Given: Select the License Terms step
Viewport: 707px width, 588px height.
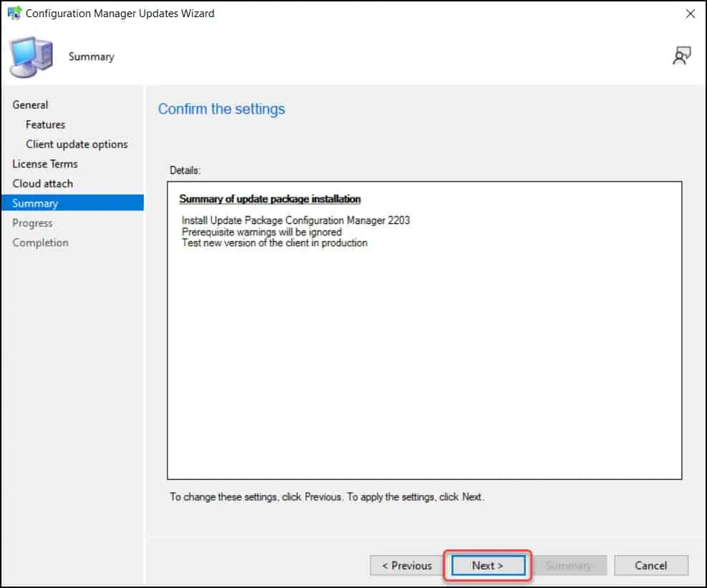Looking at the screenshot, I should (x=45, y=164).
